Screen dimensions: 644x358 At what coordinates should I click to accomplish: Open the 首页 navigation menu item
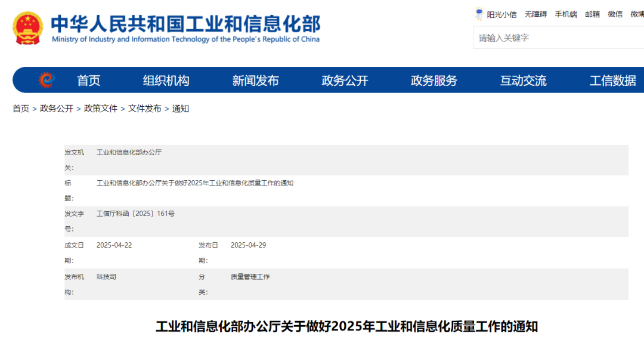(89, 81)
